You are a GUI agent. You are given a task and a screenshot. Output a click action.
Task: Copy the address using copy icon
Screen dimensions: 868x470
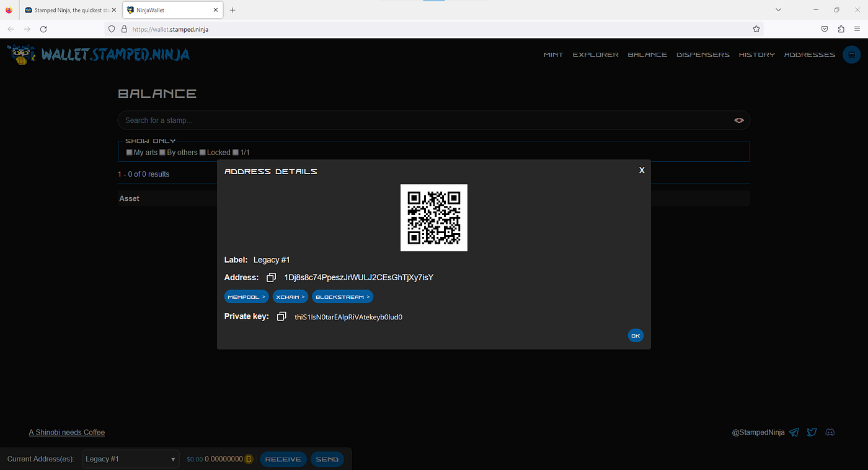[x=271, y=278]
